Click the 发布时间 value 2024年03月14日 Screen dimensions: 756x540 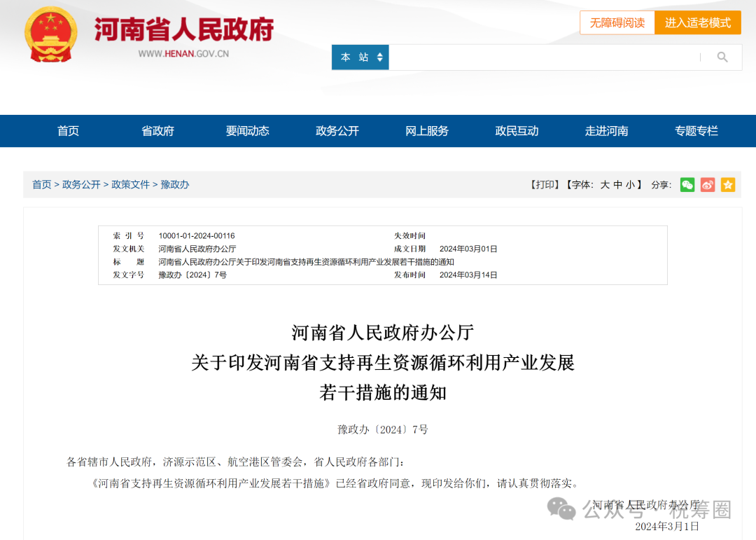(x=468, y=275)
